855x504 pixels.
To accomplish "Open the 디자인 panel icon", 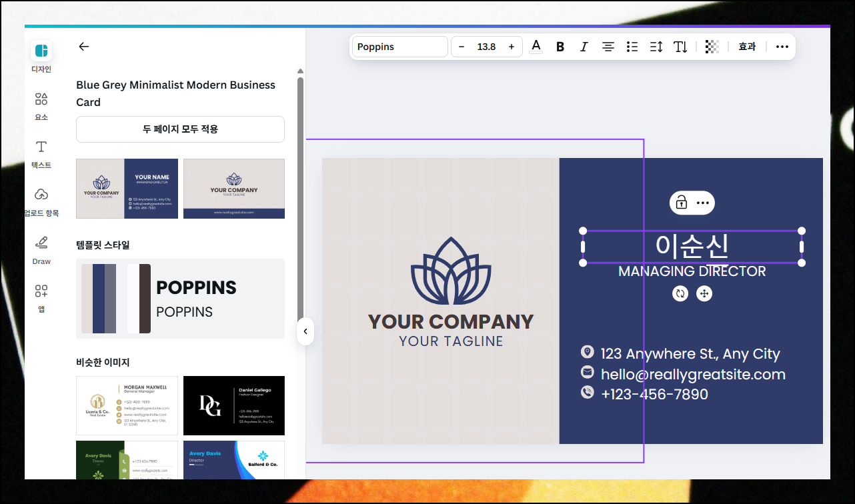I will point(41,51).
